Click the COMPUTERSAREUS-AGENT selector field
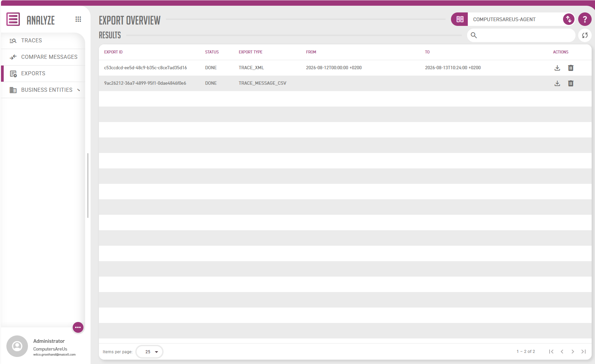The height and width of the screenshot is (364, 595). [x=515, y=19]
